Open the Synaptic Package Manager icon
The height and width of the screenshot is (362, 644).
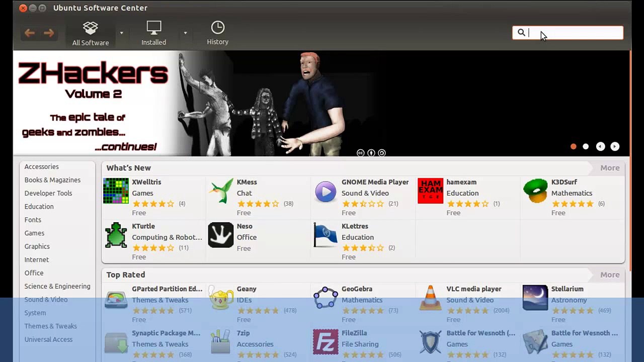(x=116, y=343)
